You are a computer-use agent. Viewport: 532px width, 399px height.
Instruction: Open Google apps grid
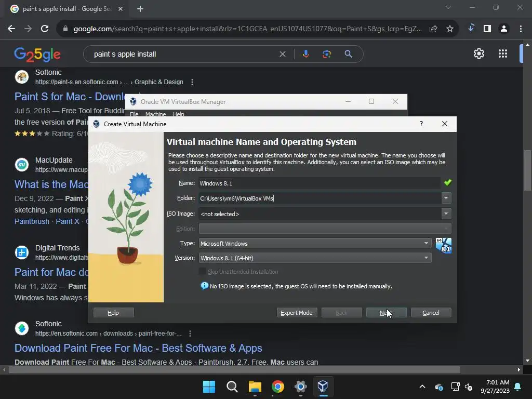[x=503, y=54]
